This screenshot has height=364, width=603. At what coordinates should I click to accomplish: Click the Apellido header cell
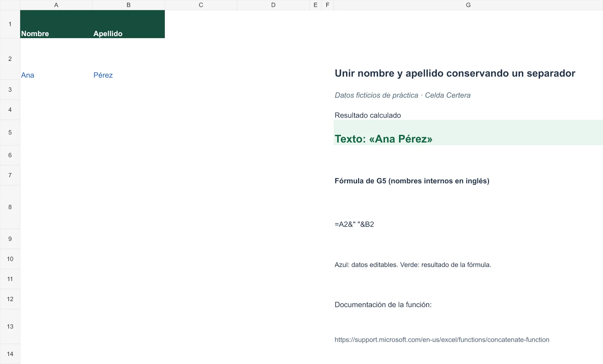tap(129, 24)
